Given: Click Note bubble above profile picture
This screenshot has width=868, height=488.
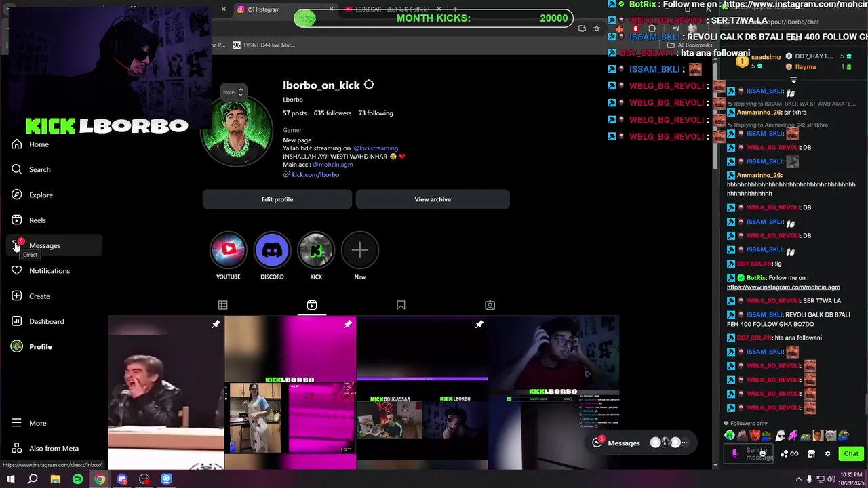Looking at the screenshot, I should [232, 92].
